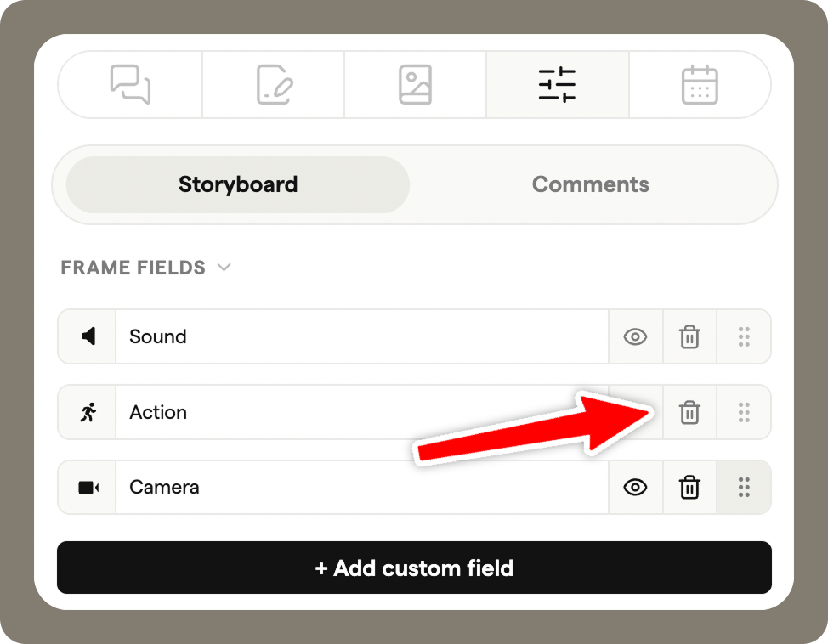828x644 pixels.
Task: Delete the Sound field with the trash icon
Action: (x=689, y=336)
